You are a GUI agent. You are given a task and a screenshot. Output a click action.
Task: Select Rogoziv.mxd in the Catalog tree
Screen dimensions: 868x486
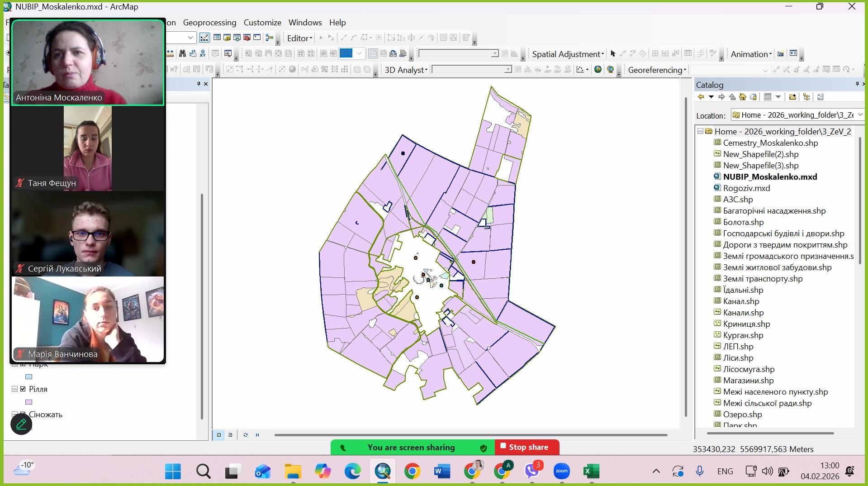tap(746, 188)
